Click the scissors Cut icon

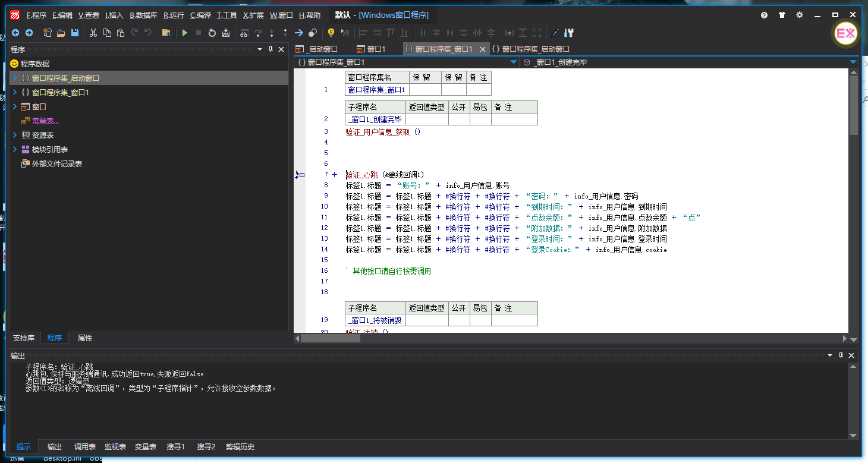(93, 33)
